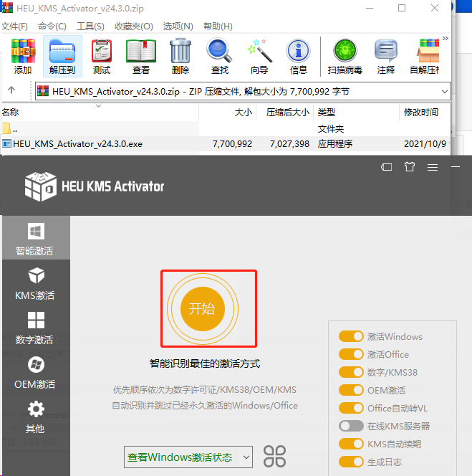
Task: Toggle the 生成日志 switch
Action: coord(351,462)
